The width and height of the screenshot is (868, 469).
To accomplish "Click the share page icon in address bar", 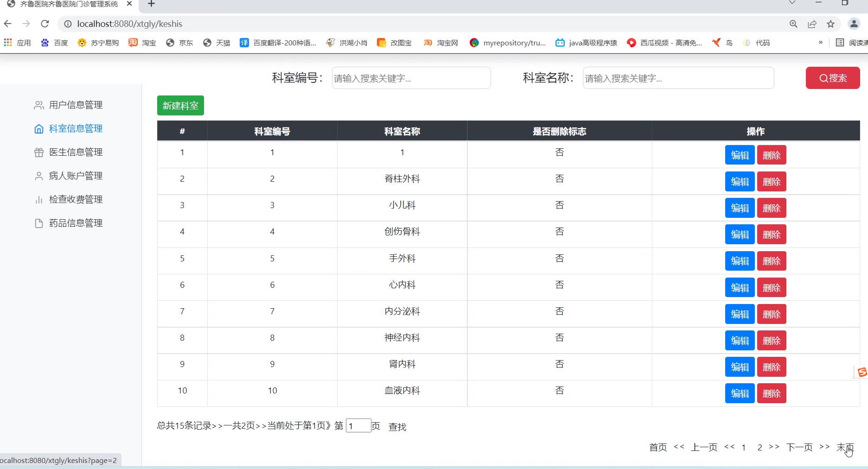I will [x=812, y=24].
